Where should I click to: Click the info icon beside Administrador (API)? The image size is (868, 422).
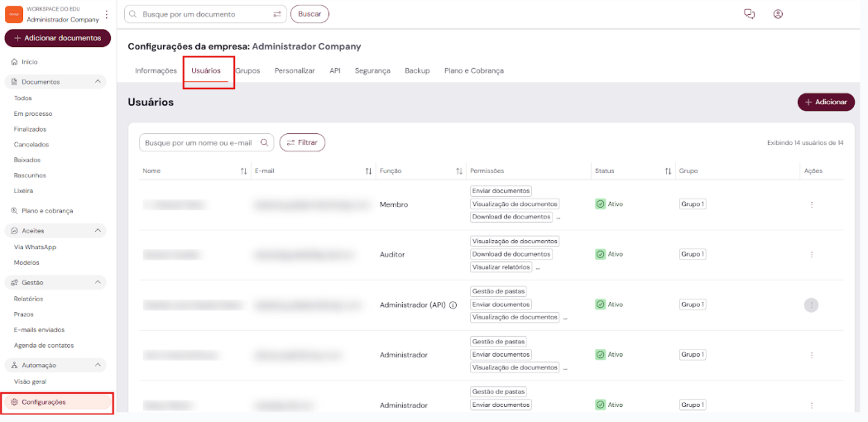pyautogui.click(x=453, y=305)
